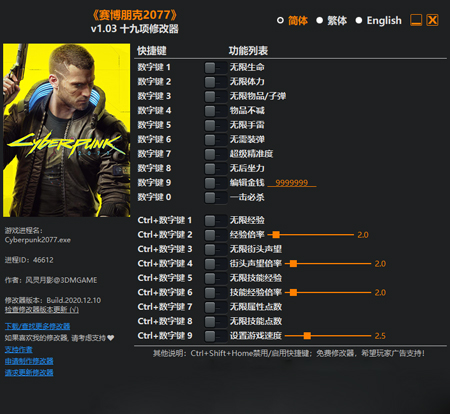Click the 检查修改器版本更新 link
Screen dimensions: 450x414
42,310
